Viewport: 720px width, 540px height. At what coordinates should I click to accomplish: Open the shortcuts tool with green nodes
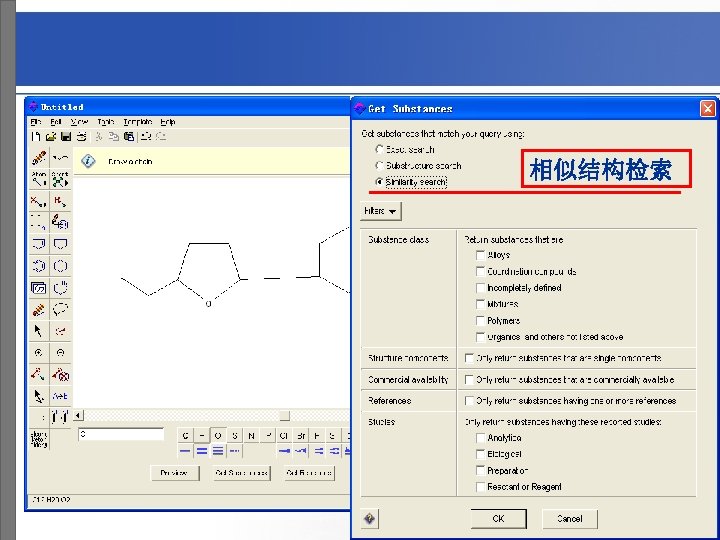61,180
